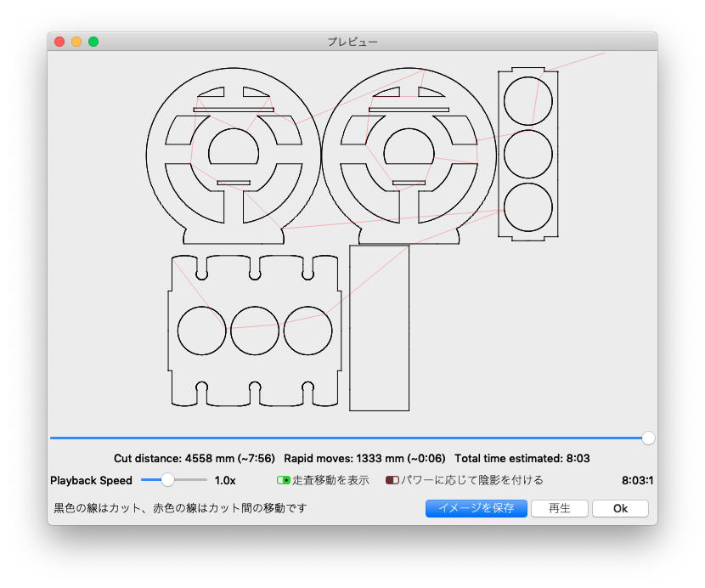Click the left circular fan-shaped cut part

tap(234, 155)
